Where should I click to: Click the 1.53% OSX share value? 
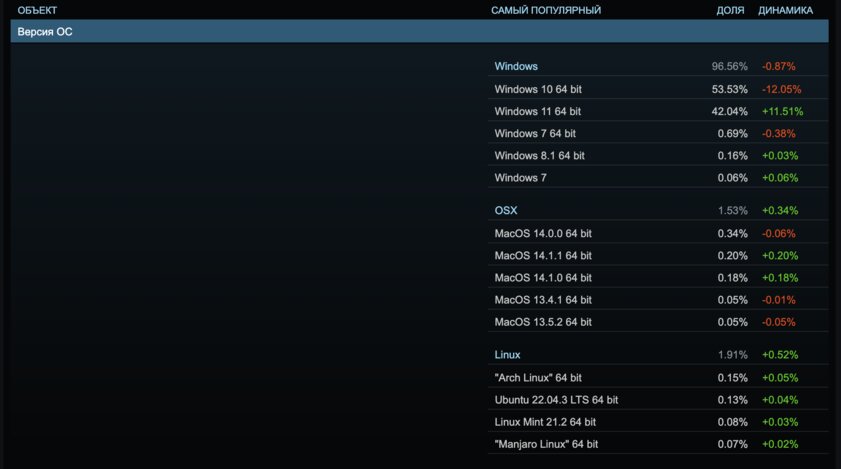click(733, 210)
